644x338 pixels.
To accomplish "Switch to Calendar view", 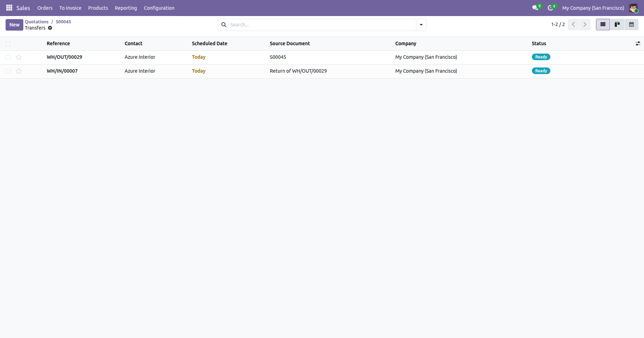I will (x=631, y=24).
